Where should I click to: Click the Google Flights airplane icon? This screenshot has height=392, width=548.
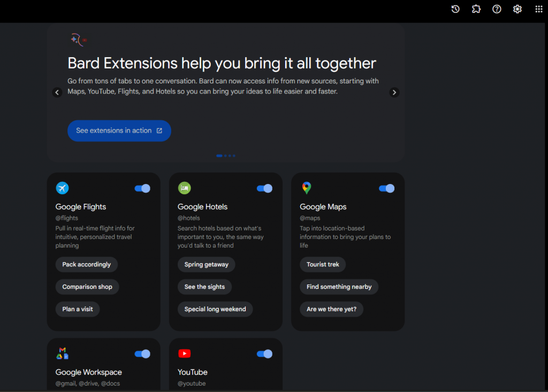click(62, 188)
